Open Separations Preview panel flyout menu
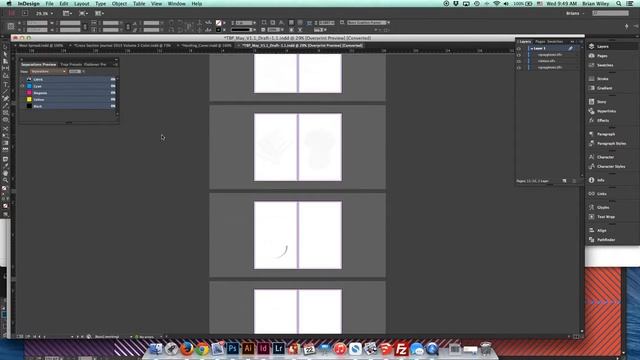The image size is (640, 360). coord(116,64)
